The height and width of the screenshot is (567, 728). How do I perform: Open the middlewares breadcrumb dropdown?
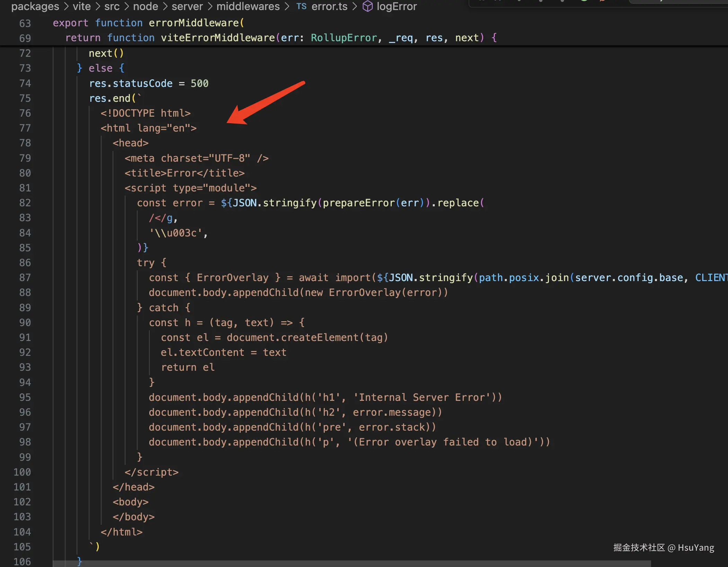248,6
